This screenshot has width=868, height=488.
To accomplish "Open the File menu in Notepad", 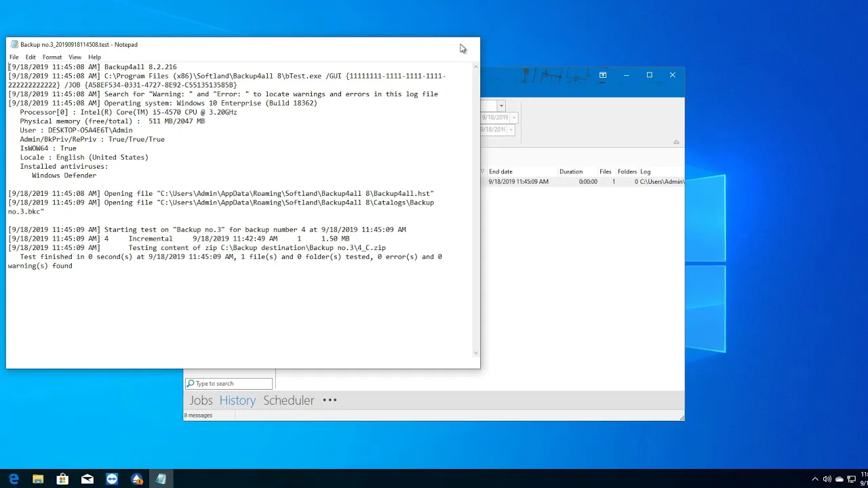I will (14, 57).
